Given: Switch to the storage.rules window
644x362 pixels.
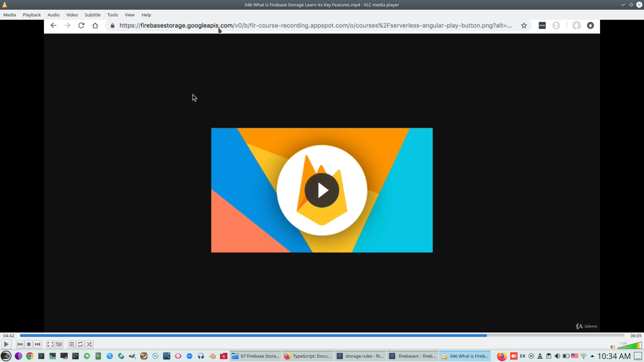Looking at the screenshot, I should [361, 356].
